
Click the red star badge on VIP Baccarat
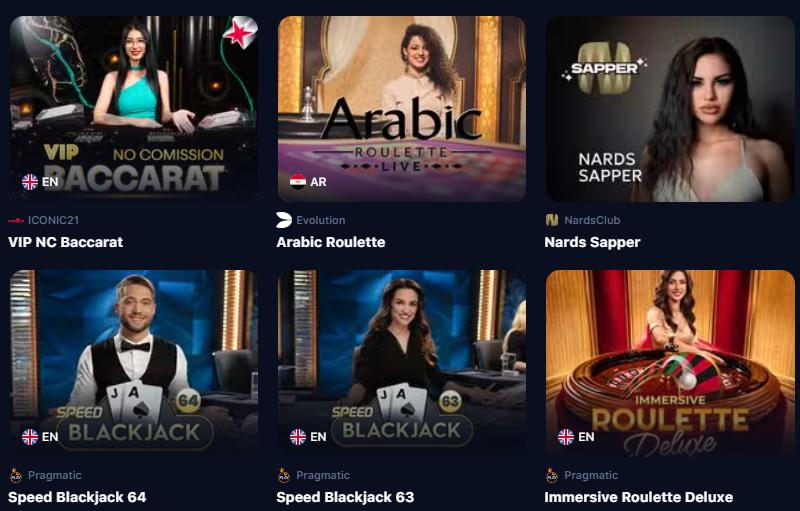click(x=240, y=33)
